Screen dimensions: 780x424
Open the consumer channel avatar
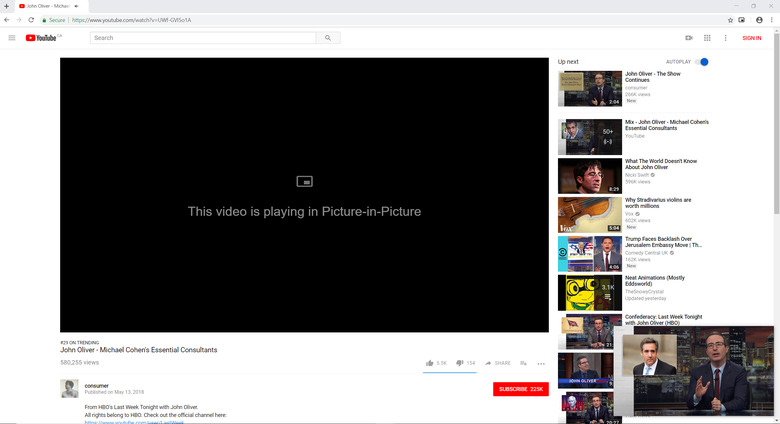69,389
